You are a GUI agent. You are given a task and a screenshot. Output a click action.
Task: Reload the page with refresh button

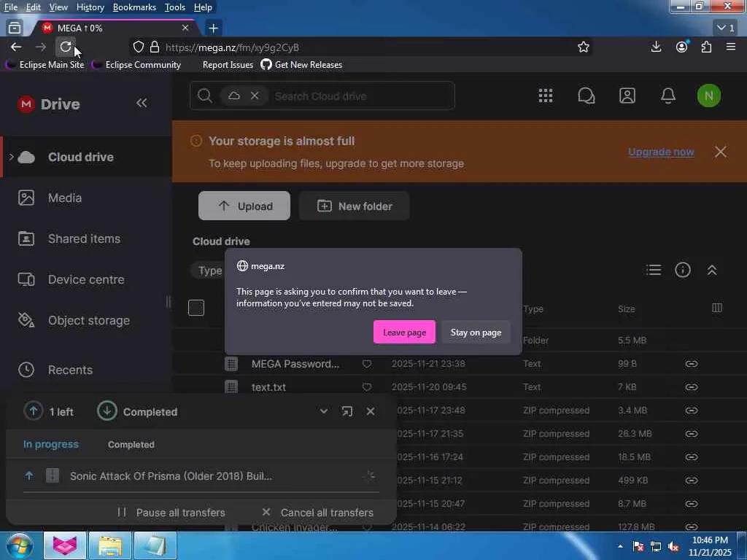(65, 47)
